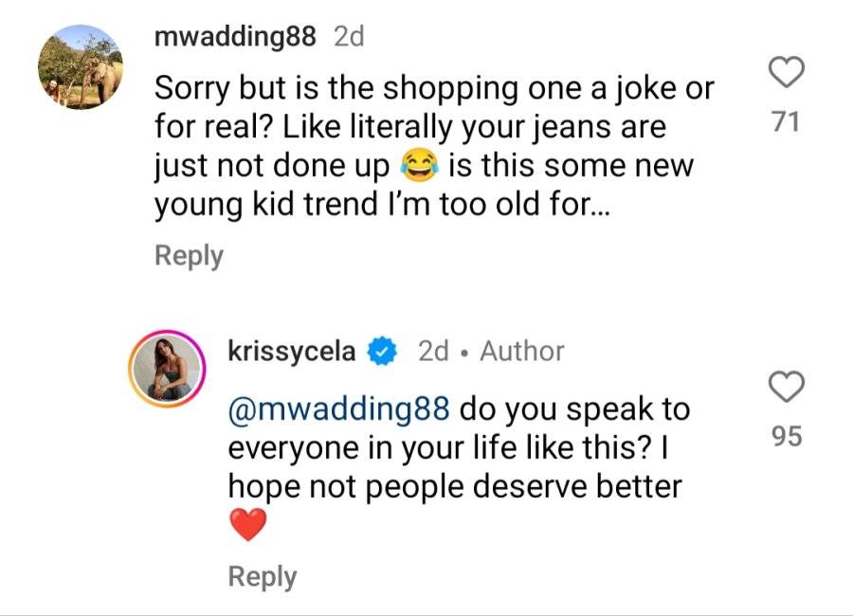Click the Author label beside krissycela

521,351
